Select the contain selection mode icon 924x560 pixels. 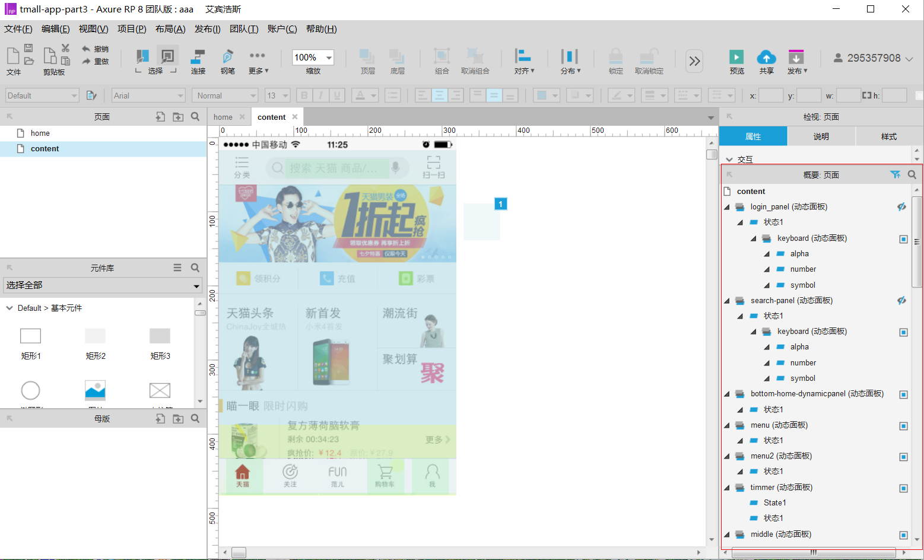[x=168, y=56]
